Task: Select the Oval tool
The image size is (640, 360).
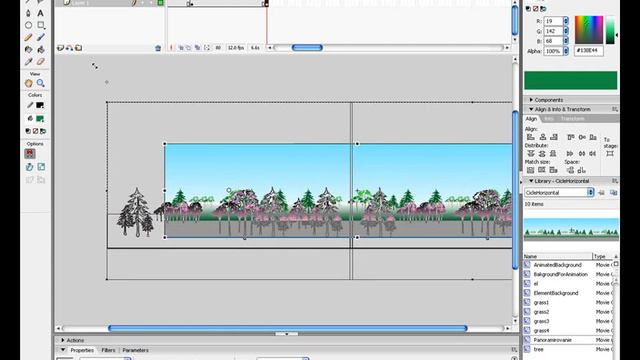Action: pos(28,25)
